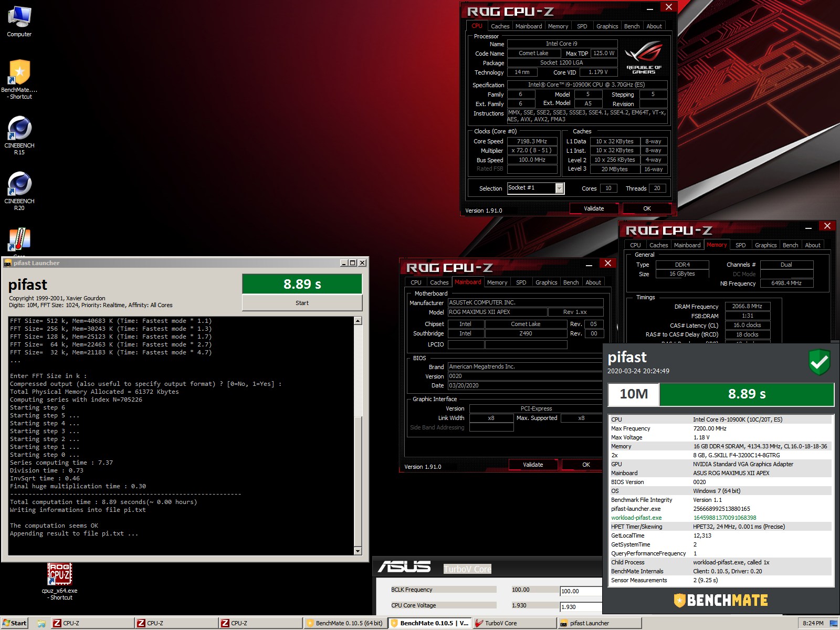Switch to third CPU-Z taskbar item

click(x=260, y=623)
